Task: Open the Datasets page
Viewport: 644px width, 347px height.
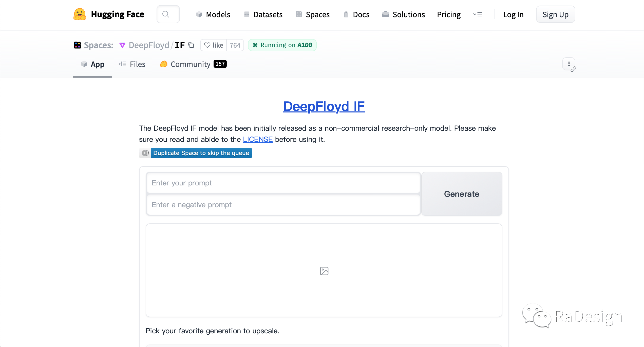Action: (263, 14)
